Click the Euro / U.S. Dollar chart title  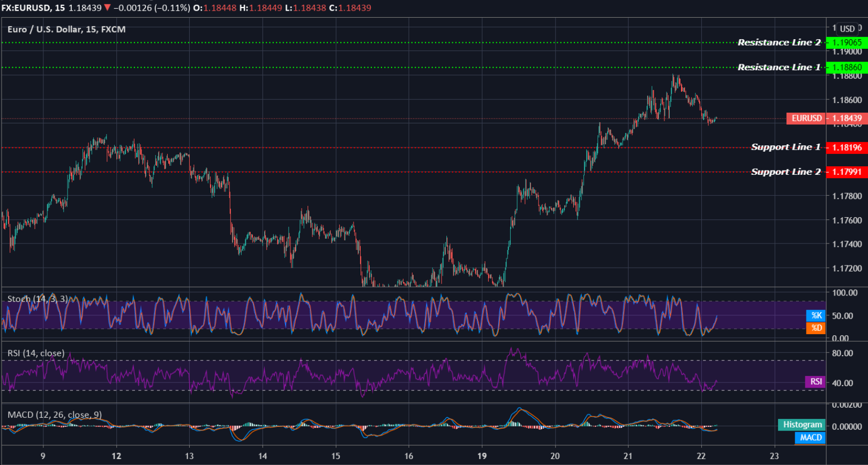pos(66,29)
